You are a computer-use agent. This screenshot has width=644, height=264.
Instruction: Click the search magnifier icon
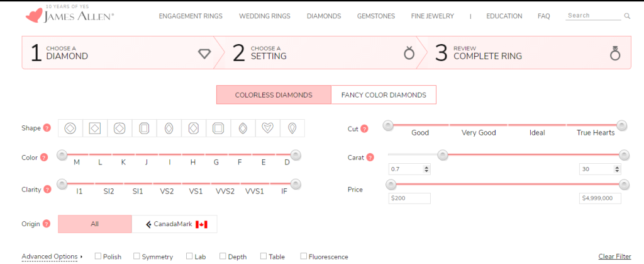627,16
